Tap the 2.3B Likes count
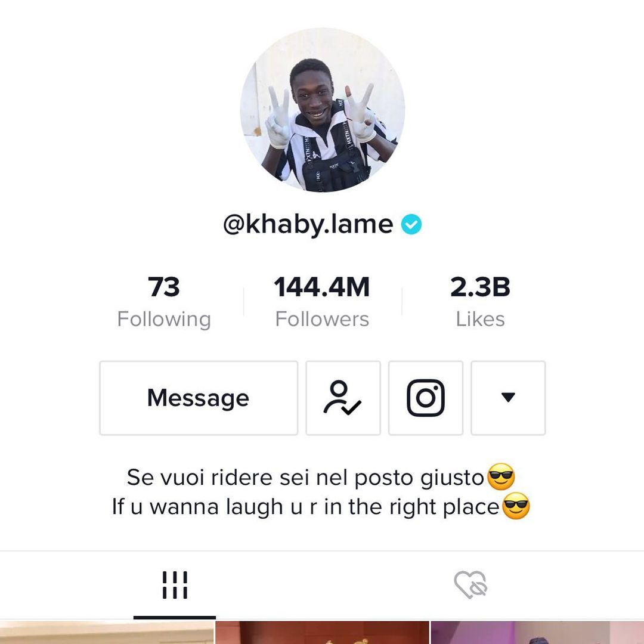 click(x=480, y=302)
